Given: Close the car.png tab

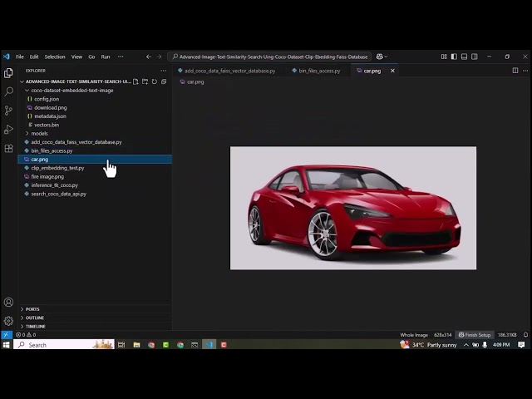Looking at the screenshot, I should (x=392, y=71).
